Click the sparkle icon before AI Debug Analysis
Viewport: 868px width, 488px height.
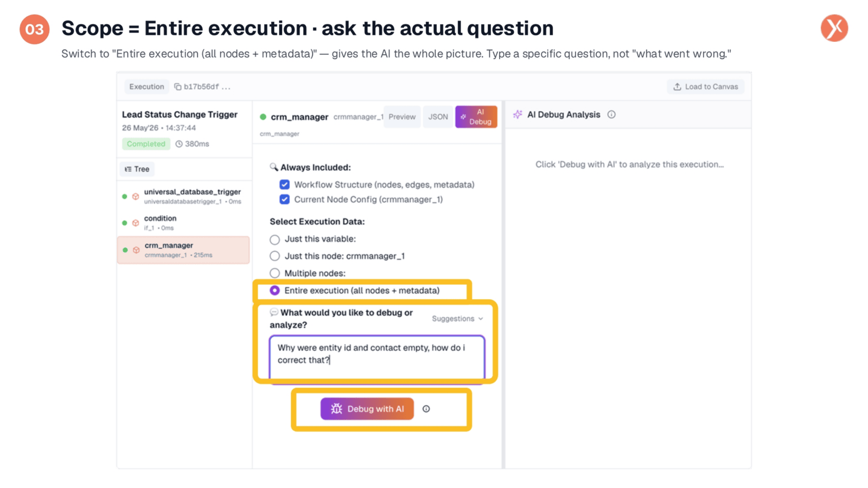click(518, 114)
